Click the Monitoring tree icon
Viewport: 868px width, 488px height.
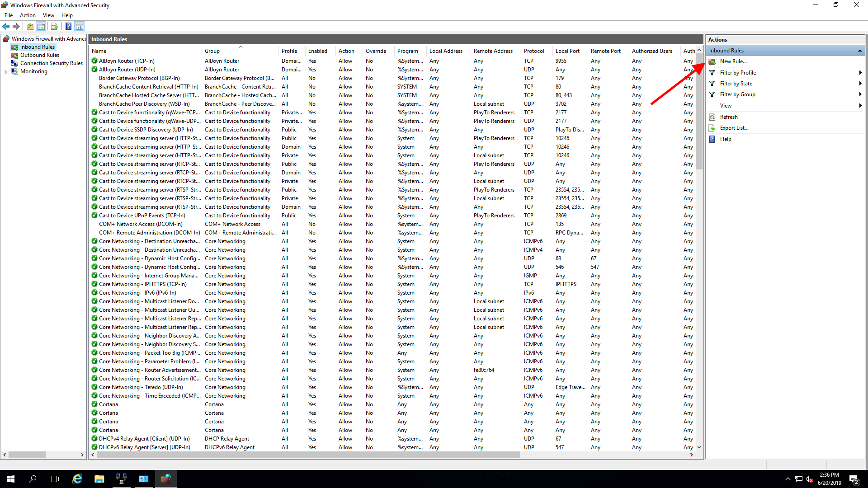coord(14,71)
